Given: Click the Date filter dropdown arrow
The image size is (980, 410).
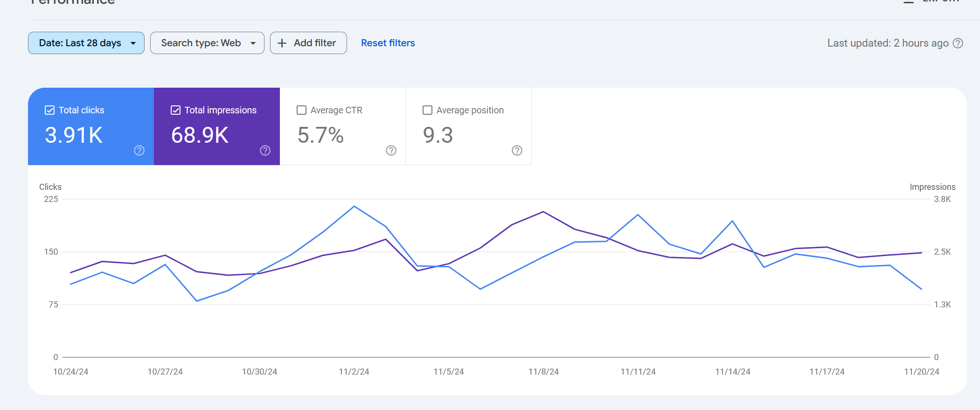Looking at the screenshot, I should pyautogui.click(x=133, y=43).
